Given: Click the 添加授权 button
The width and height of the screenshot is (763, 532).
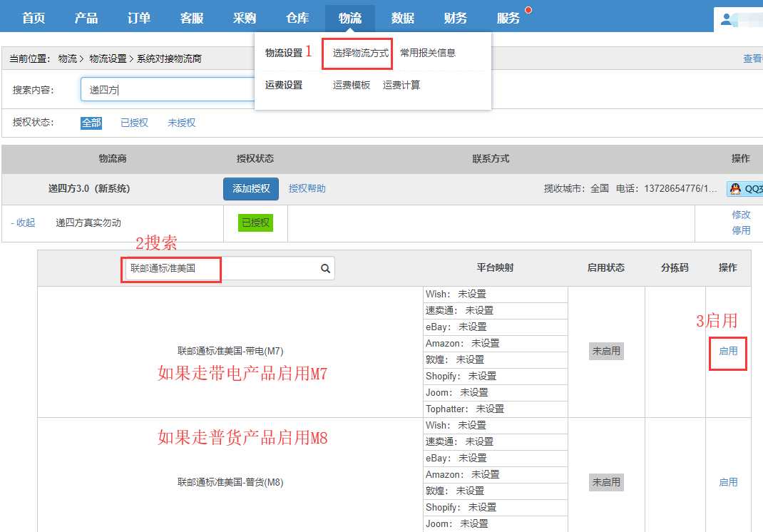Looking at the screenshot, I should pos(251,189).
